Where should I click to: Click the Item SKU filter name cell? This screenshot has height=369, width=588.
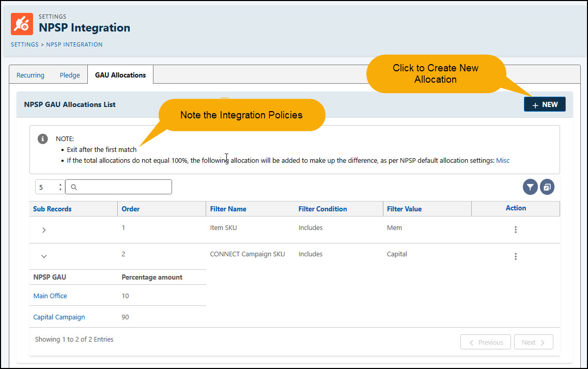coord(224,227)
